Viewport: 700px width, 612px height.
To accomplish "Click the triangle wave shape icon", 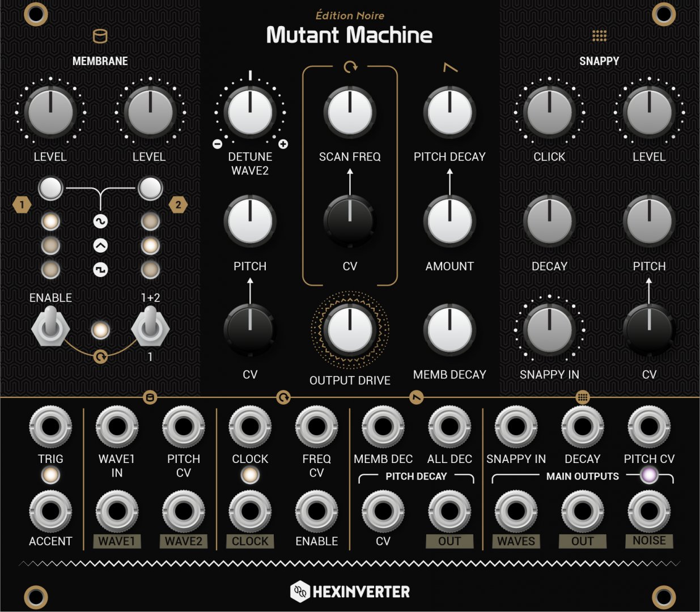I will [100, 245].
